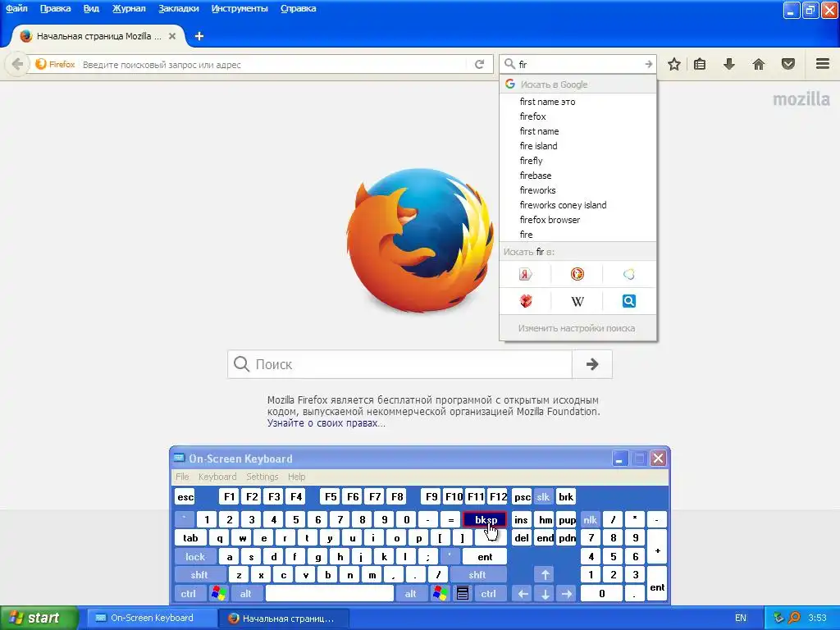Open the Закладки menu
The width and height of the screenshot is (840, 630).
pos(178,8)
